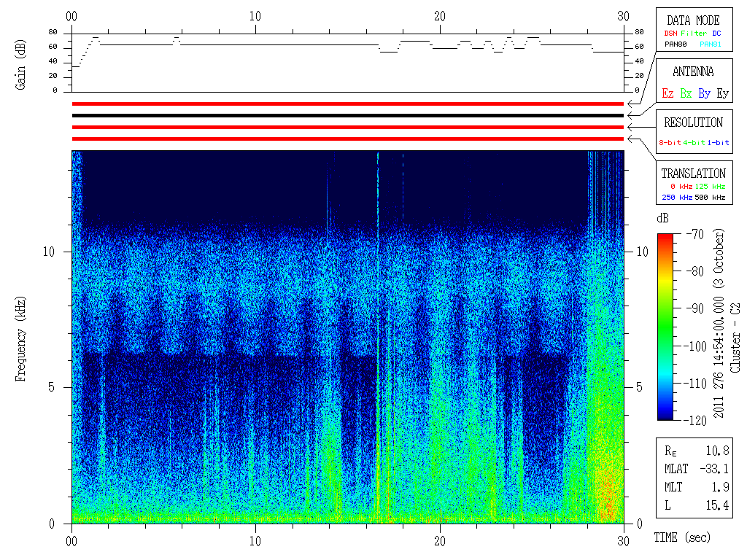The height and width of the screenshot is (560, 747).
Task: Click the red bar the DATA MODE arrow marks
Action: click(348, 104)
